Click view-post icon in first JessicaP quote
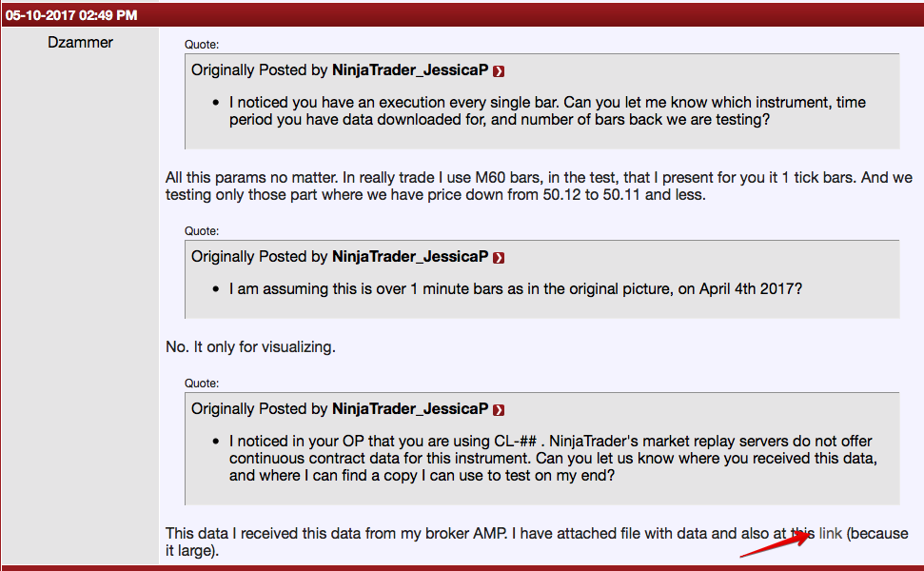924x571 pixels. 500,71
